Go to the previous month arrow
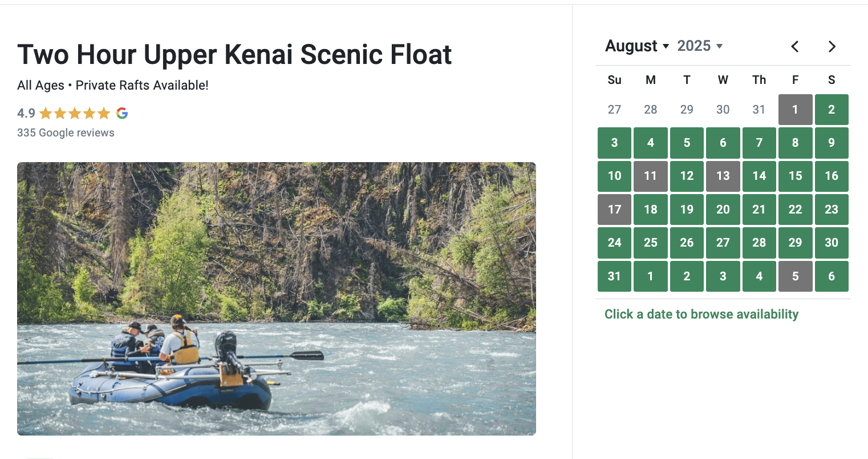868x459 pixels. pos(795,47)
